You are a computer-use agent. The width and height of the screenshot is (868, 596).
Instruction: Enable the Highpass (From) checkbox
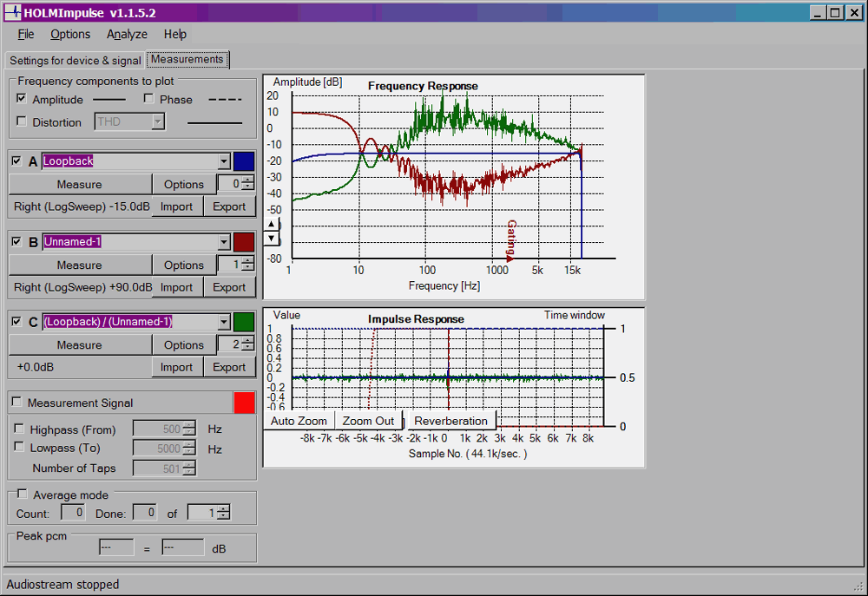(19, 429)
